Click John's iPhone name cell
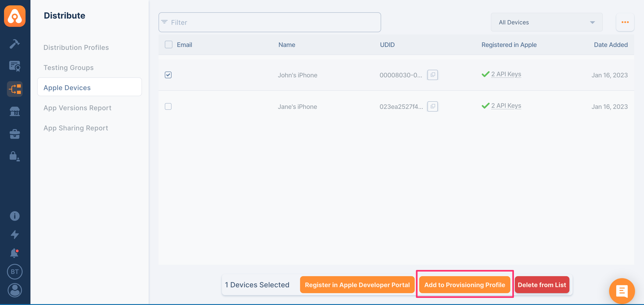644x305 pixels. point(298,75)
